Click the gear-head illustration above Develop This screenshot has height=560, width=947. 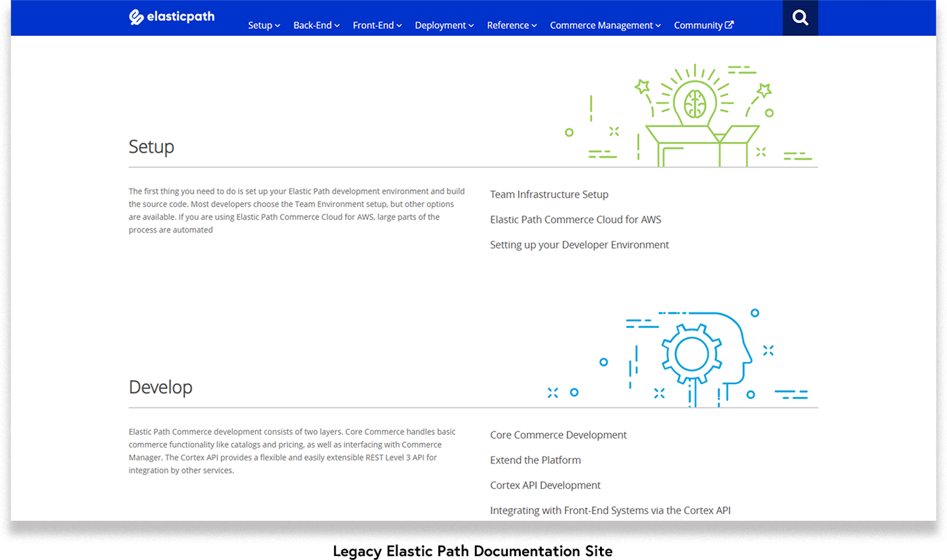pyautogui.click(x=693, y=355)
